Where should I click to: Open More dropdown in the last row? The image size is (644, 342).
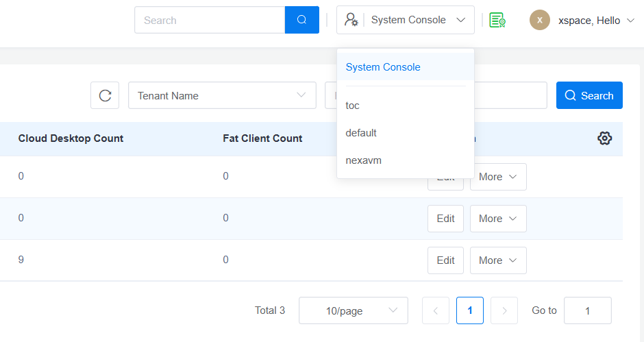coord(497,260)
